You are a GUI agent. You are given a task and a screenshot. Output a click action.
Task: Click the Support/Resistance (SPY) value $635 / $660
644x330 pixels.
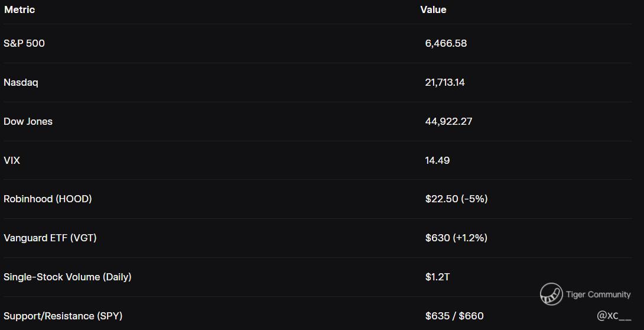pos(454,316)
